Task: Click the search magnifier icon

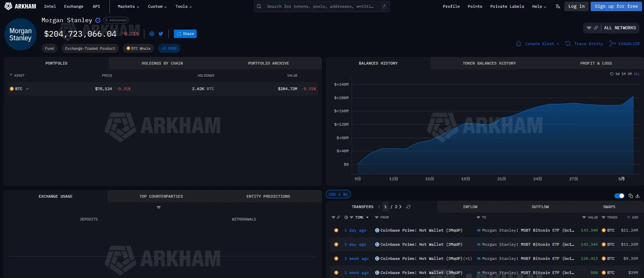Action: point(259,6)
